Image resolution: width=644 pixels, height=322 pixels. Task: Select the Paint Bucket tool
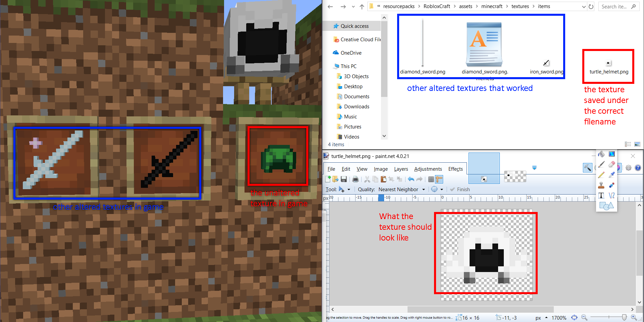coord(601,154)
